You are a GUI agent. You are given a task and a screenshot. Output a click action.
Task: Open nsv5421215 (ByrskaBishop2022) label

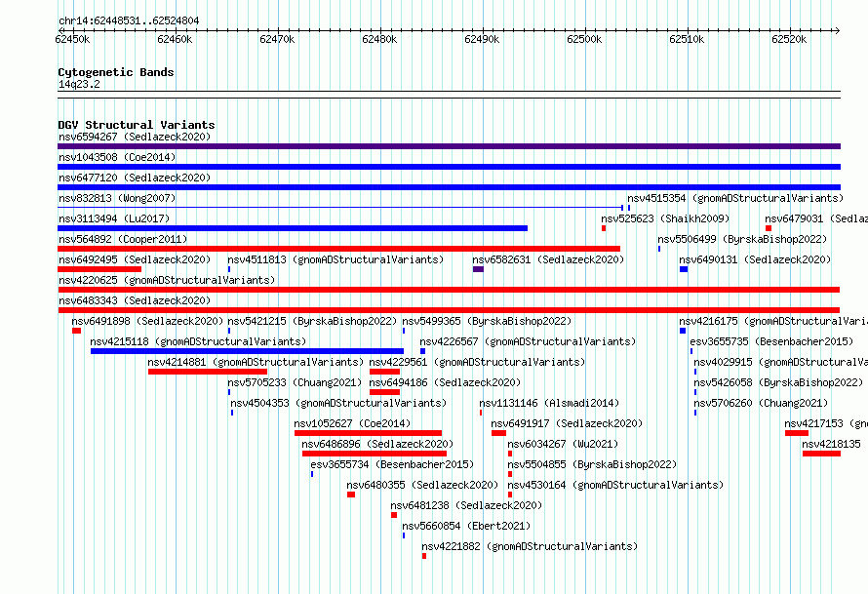(x=312, y=321)
